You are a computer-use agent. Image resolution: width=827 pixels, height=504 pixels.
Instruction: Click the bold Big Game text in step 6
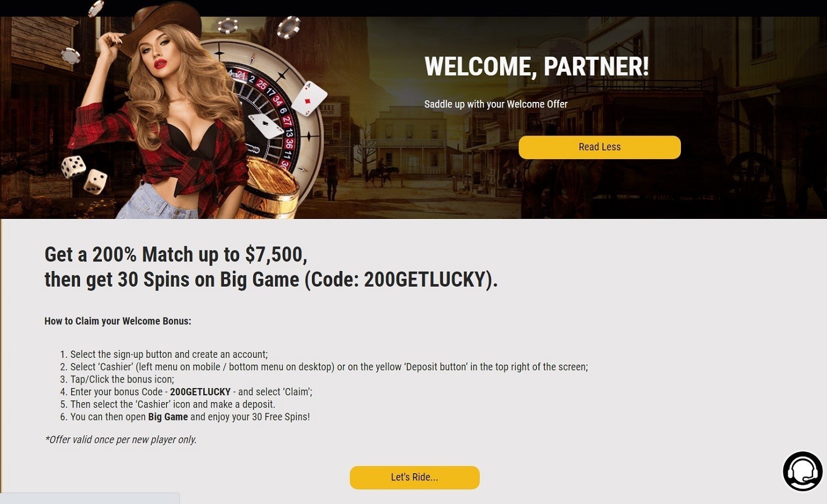pos(168,417)
